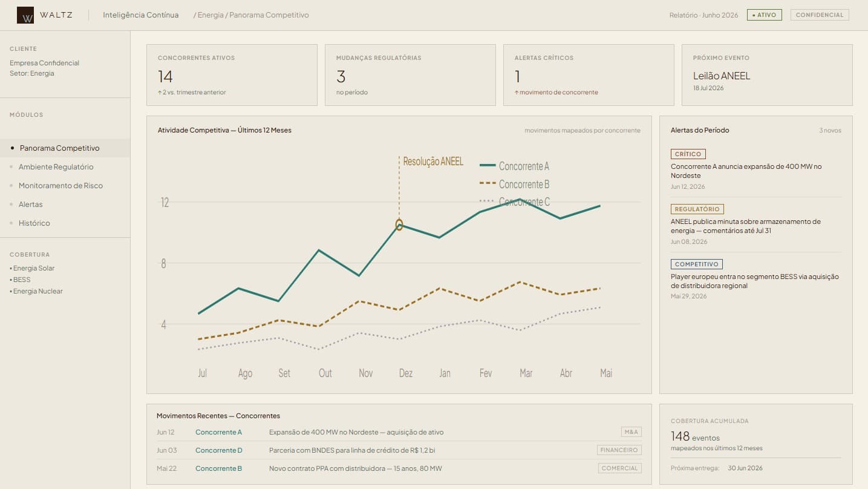Click 'movimentos mapeados por concorrente' caption
868x489 pixels.
click(582, 131)
